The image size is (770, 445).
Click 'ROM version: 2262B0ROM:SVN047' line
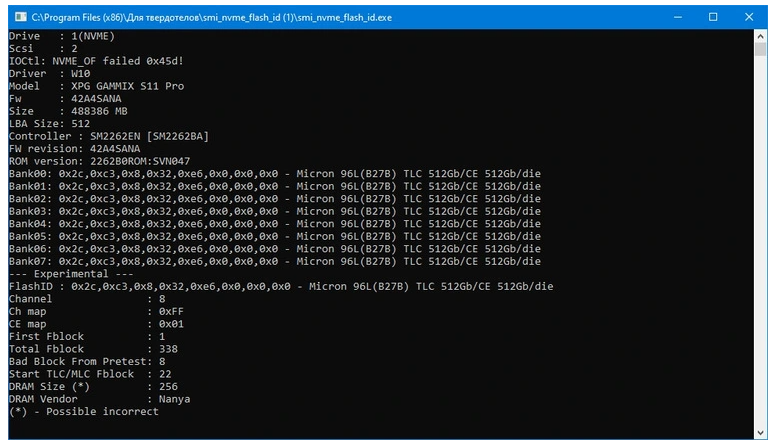(x=99, y=162)
